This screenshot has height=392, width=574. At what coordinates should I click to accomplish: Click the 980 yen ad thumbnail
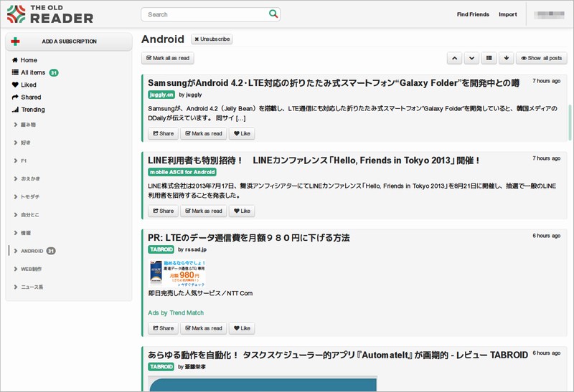coord(177,273)
